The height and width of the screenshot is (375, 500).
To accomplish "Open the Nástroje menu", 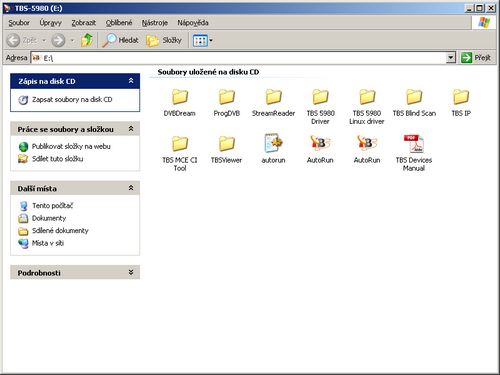I will (x=155, y=23).
